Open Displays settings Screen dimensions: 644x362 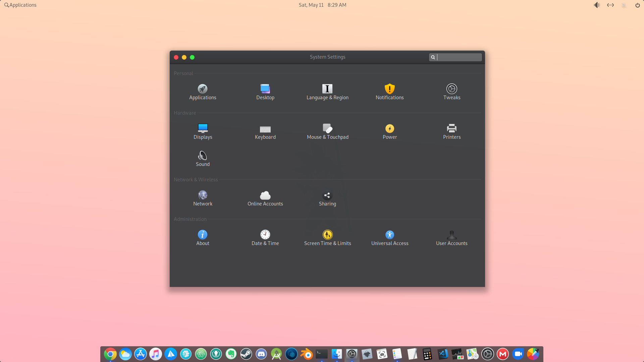pyautogui.click(x=203, y=131)
